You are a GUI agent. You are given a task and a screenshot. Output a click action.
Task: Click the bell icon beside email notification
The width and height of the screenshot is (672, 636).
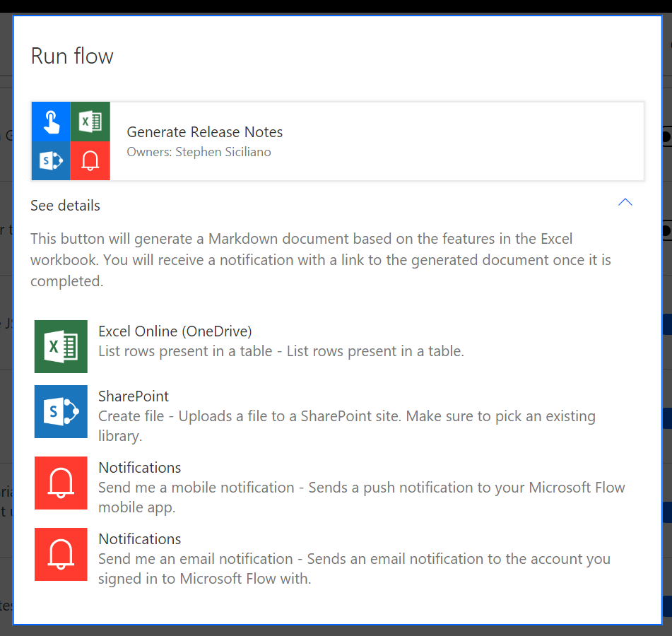pos(61,554)
